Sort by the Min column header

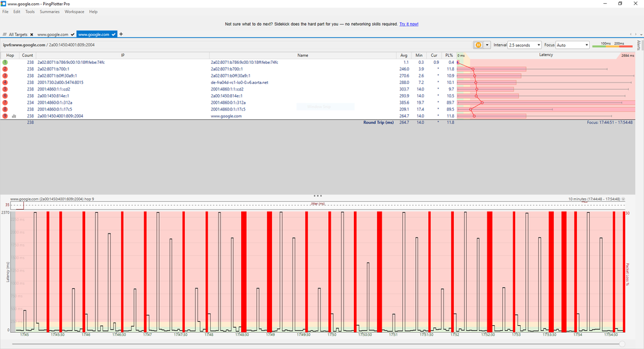coord(419,55)
